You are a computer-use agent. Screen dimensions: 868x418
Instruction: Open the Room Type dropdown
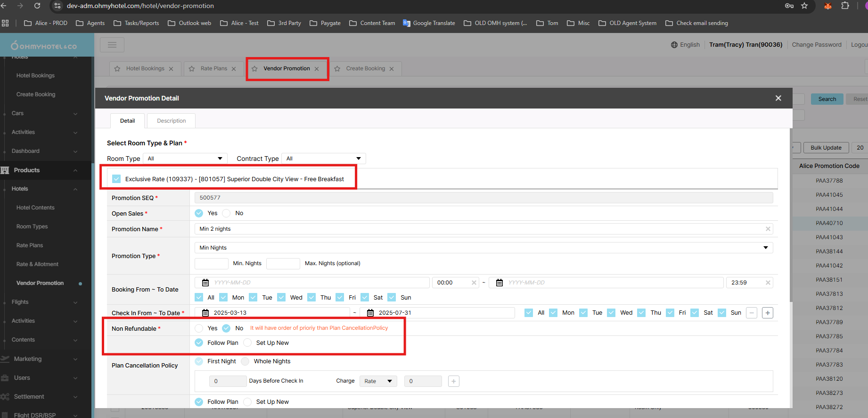pyautogui.click(x=185, y=159)
